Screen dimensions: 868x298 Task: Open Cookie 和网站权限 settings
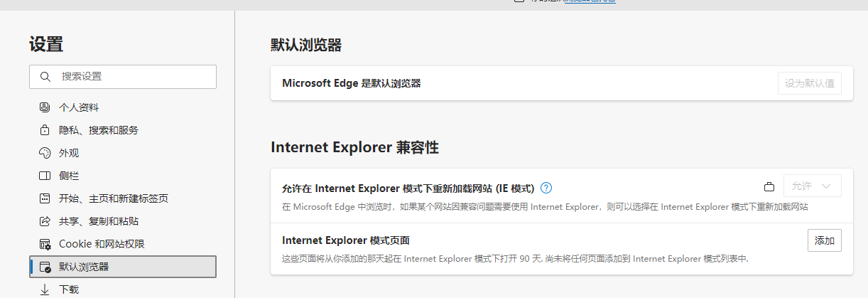[123, 244]
